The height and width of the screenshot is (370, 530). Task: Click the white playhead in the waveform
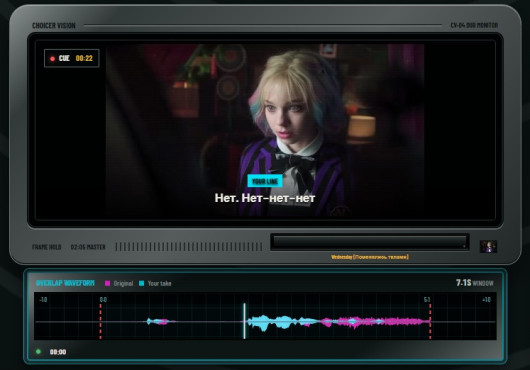coord(244,321)
